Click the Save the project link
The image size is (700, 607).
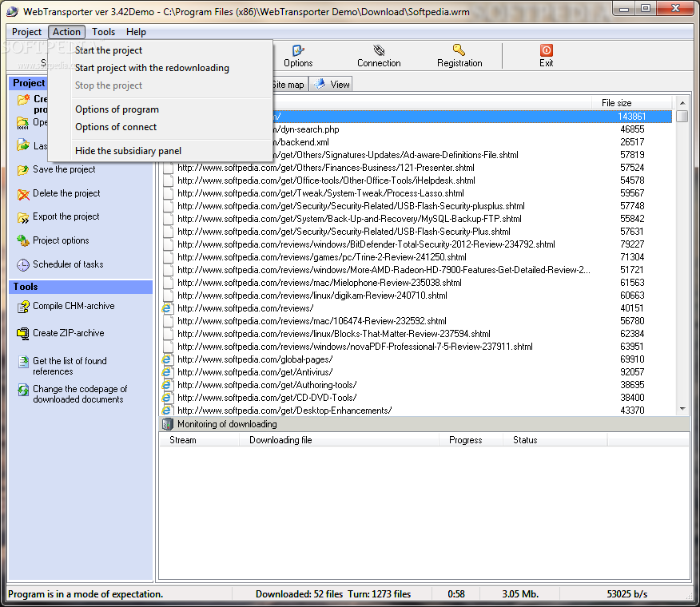click(x=64, y=169)
